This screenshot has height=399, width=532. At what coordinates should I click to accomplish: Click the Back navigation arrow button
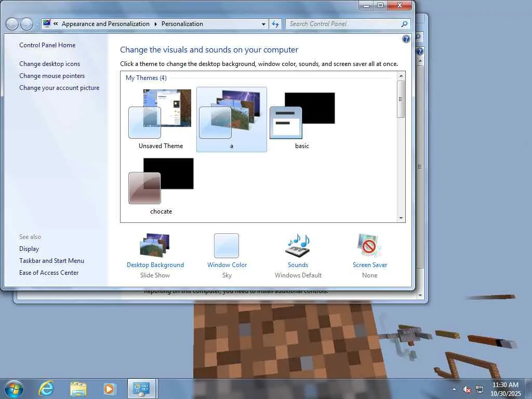12,24
